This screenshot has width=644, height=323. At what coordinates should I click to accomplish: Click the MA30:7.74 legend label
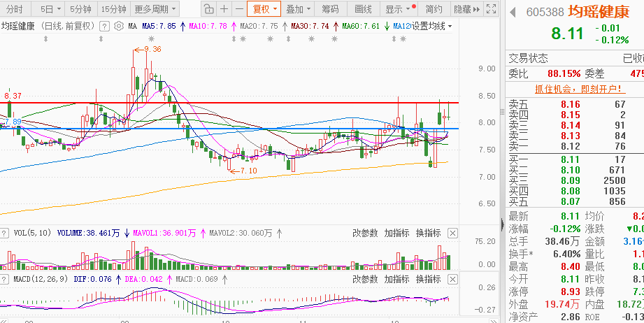point(310,27)
